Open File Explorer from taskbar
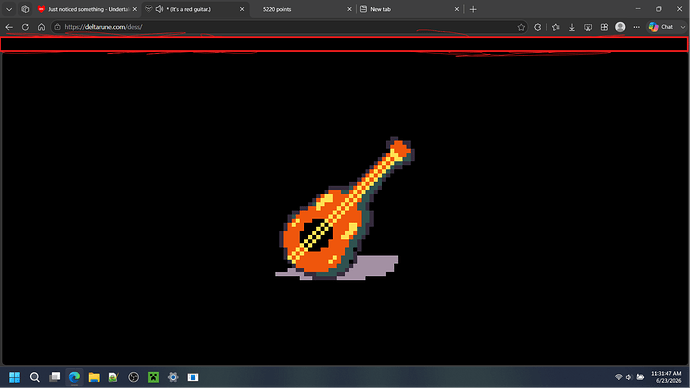 click(94, 377)
